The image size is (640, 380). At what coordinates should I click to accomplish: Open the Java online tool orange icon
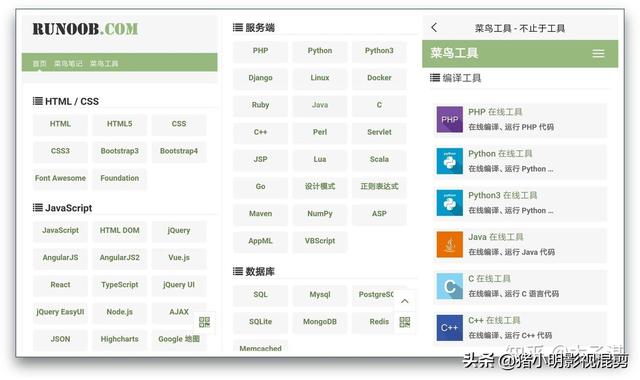pyautogui.click(x=449, y=244)
